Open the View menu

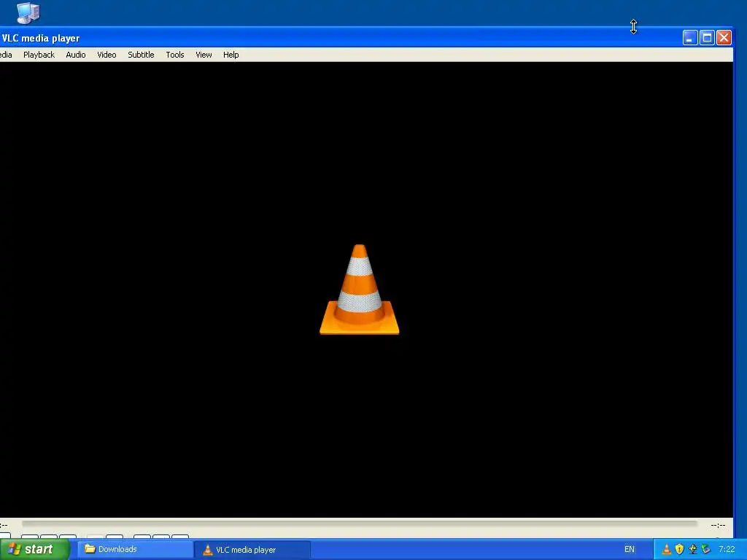(x=204, y=55)
